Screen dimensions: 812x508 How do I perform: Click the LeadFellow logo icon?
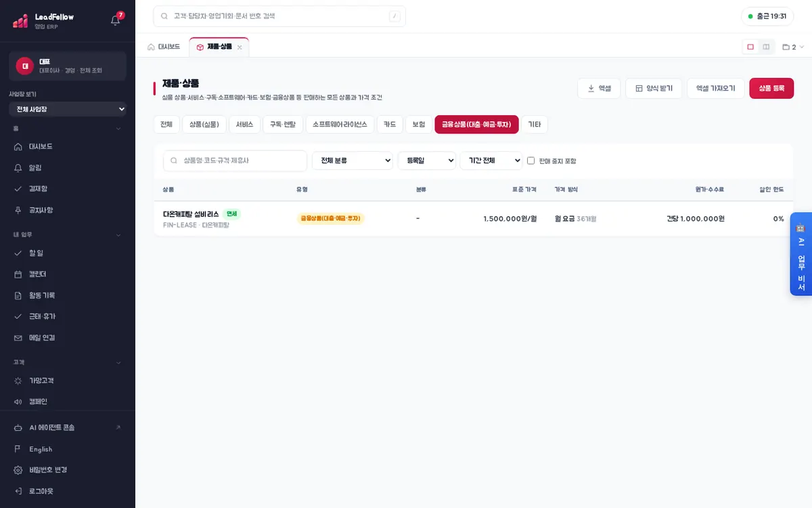click(21, 20)
